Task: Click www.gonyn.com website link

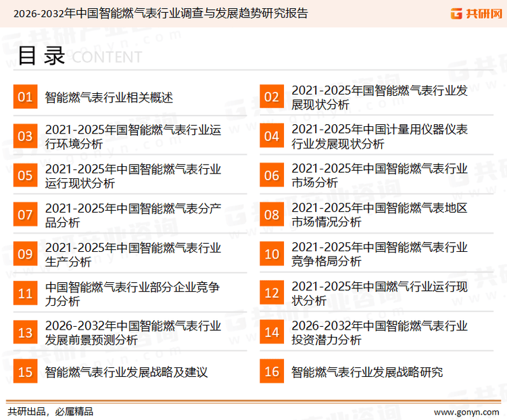Action: [x=466, y=411]
